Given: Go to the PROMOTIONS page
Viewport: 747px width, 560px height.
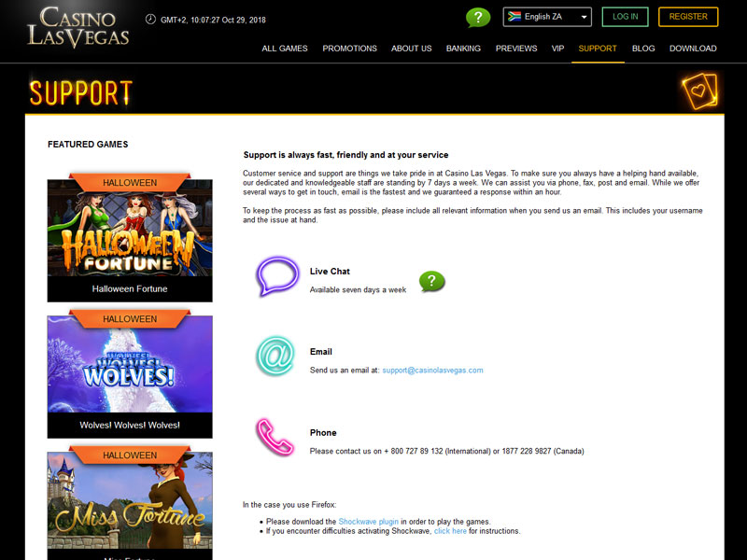Looking at the screenshot, I should 349,49.
